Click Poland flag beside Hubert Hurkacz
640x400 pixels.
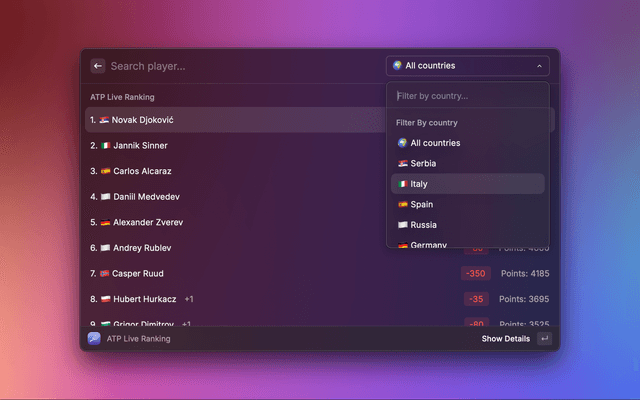click(104, 299)
